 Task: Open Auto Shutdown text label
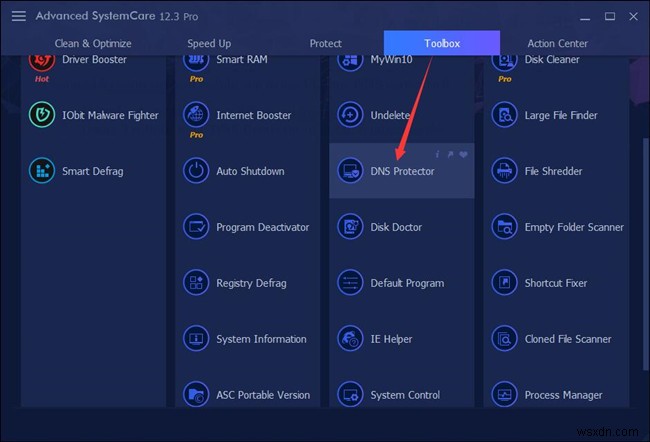(250, 171)
